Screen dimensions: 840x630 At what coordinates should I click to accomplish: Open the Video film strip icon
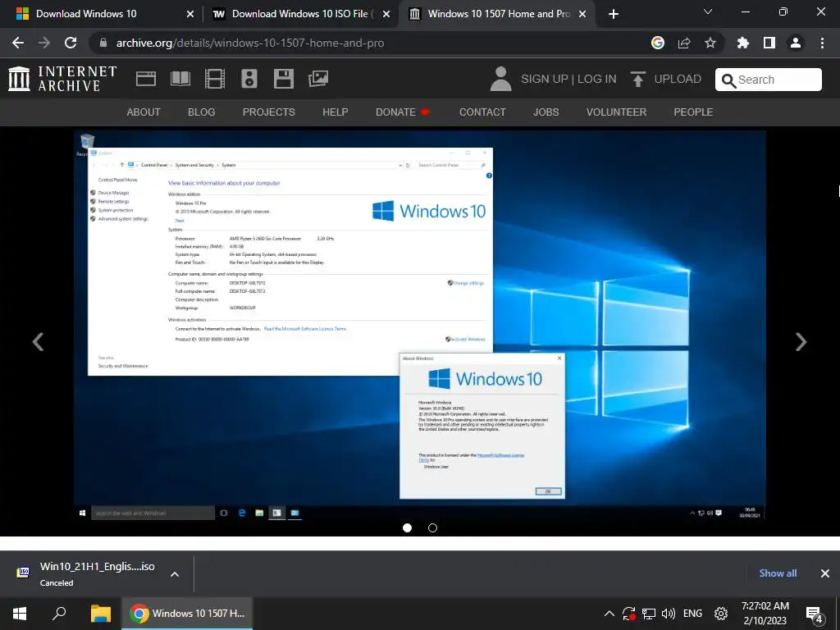215,79
